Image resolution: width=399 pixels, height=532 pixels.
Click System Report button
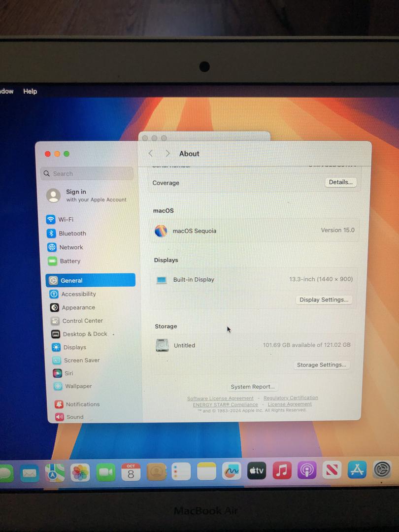pyautogui.click(x=252, y=387)
